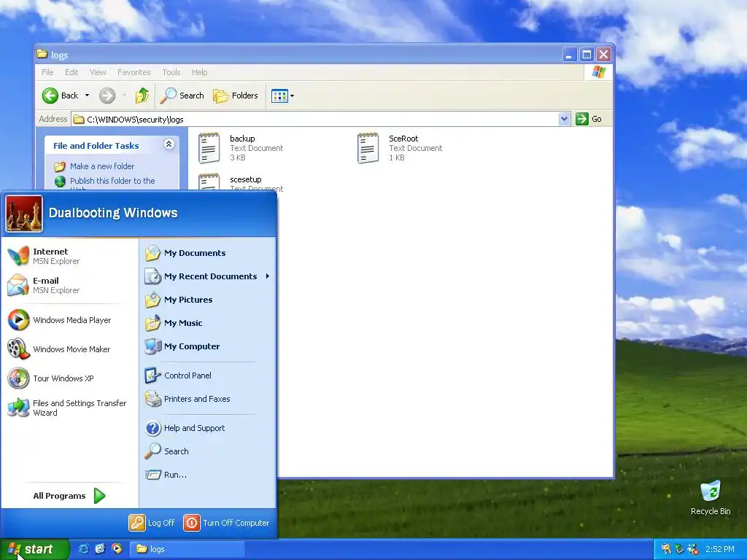747x560 pixels.
Task: Open Control Panel icon
Action: [153, 376]
